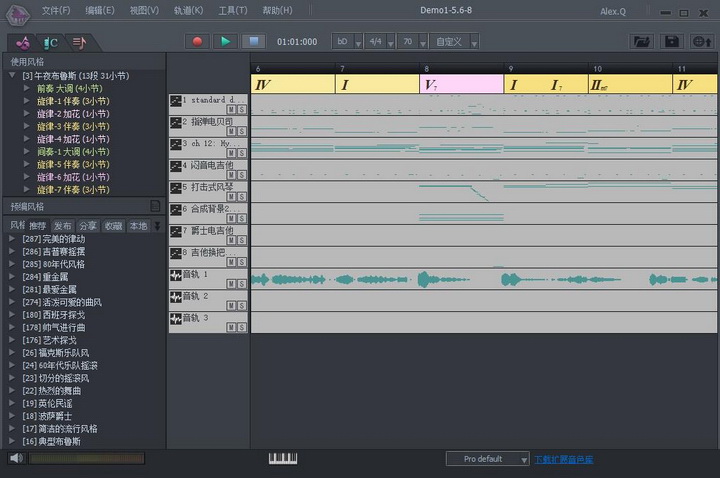Select the pink V7 chord block
This screenshot has height=478, width=720.
click(x=461, y=85)
